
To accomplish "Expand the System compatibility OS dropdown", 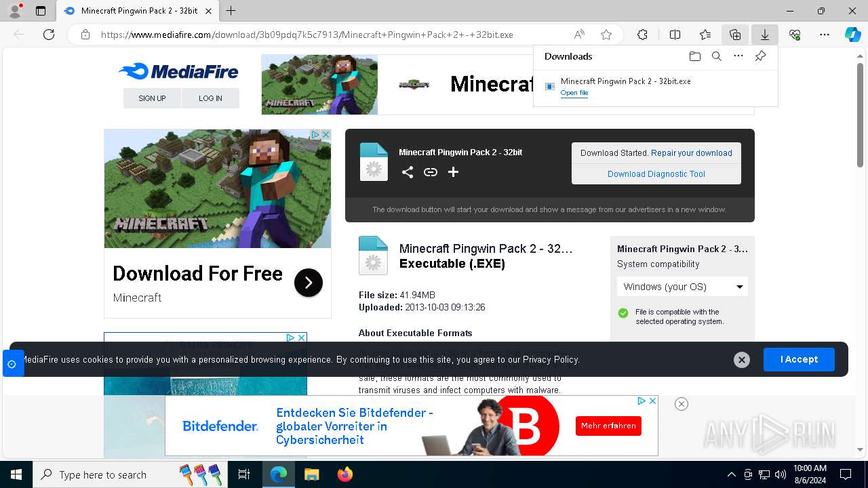I will pyautogui.click(x=682, y=287).
